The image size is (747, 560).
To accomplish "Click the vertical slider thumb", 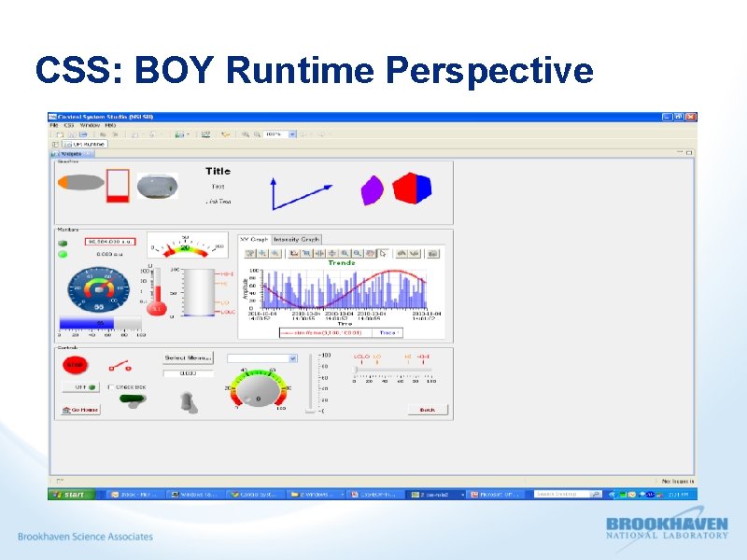I will [310, 411].
